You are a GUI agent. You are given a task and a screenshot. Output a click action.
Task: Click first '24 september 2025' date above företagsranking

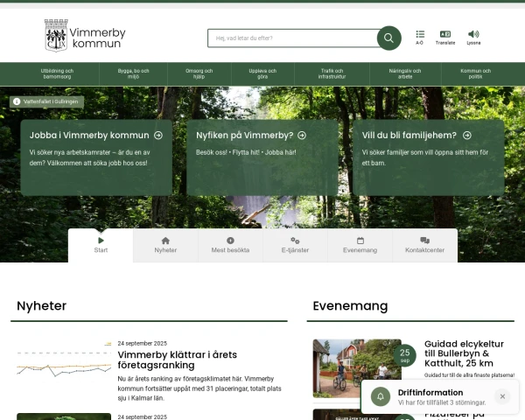tap(143, 343)
